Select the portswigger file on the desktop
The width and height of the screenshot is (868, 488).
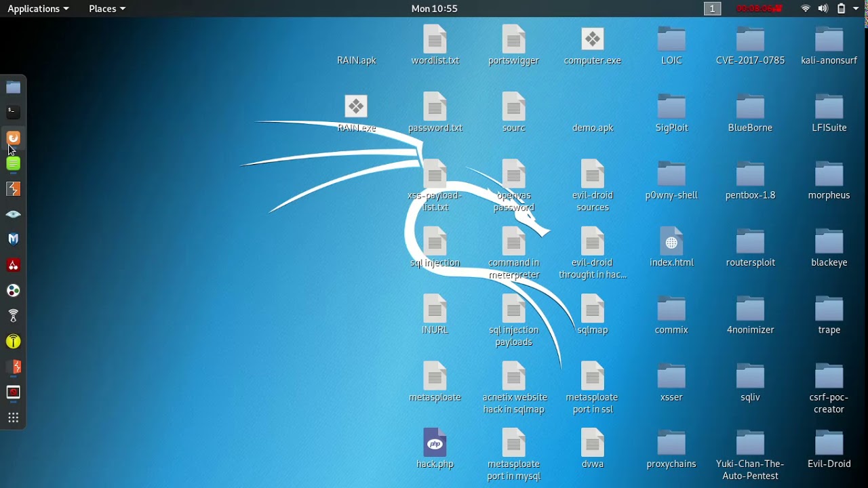pyautogui.click(x=514, y=45)
